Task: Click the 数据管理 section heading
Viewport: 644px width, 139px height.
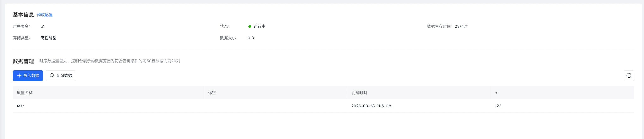Action: point(23,61)
